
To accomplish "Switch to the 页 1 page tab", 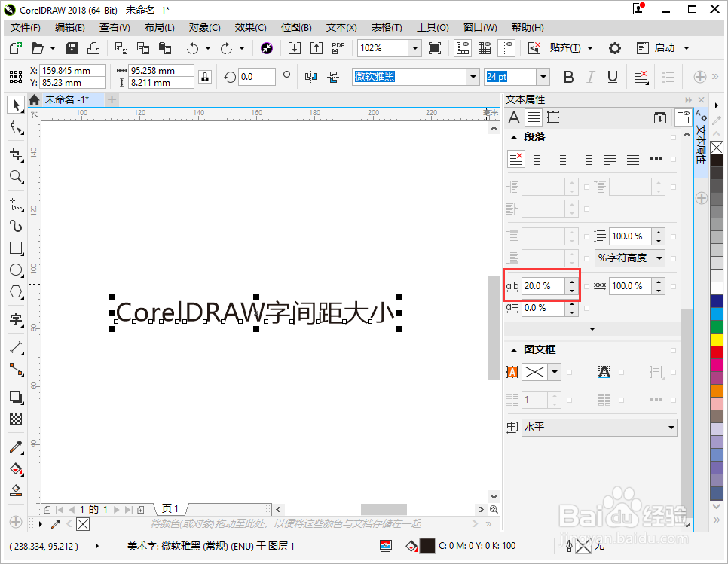I will click(170, 509).
